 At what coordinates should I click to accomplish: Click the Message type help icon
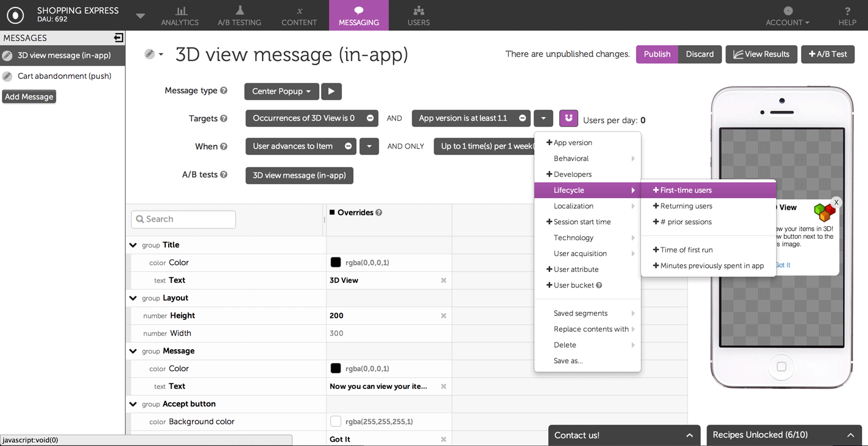(x=224, y=91)
